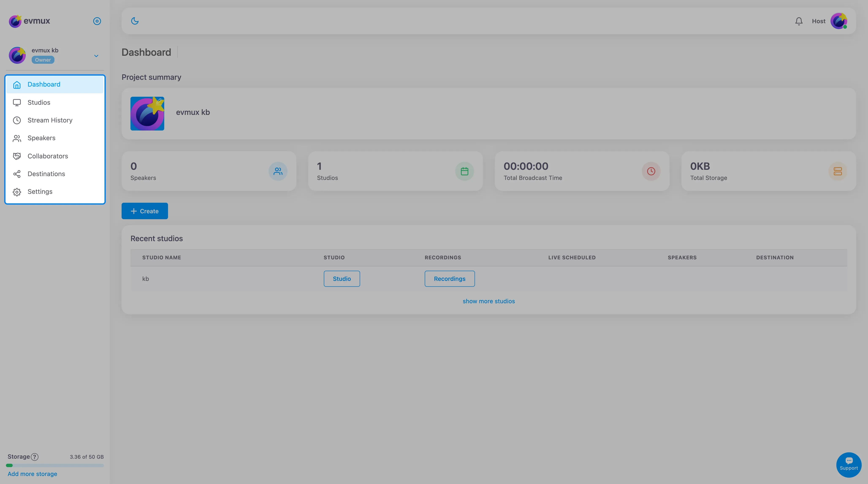
Task: Open Collaborators section
Action: (55, 156)
